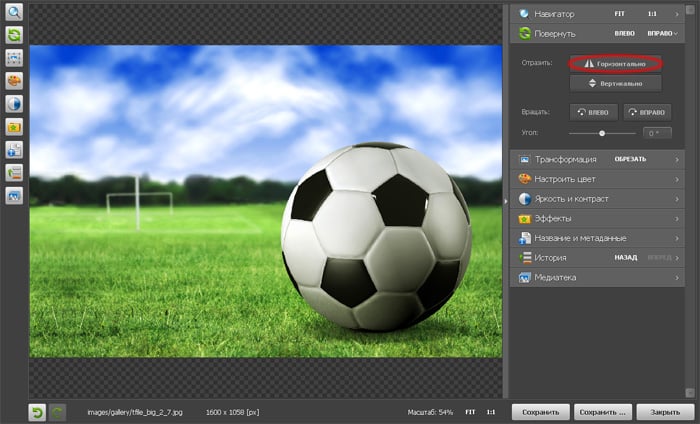This screenshot has height=424, width=700.
Task: Open the Эффекты section
Action: click(553, 218)
